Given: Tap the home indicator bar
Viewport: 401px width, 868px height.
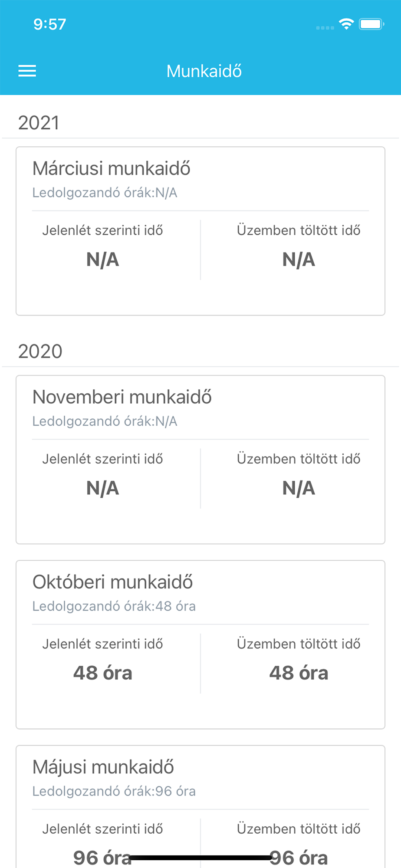Looking at the screenshot, I should pos(200,858).
